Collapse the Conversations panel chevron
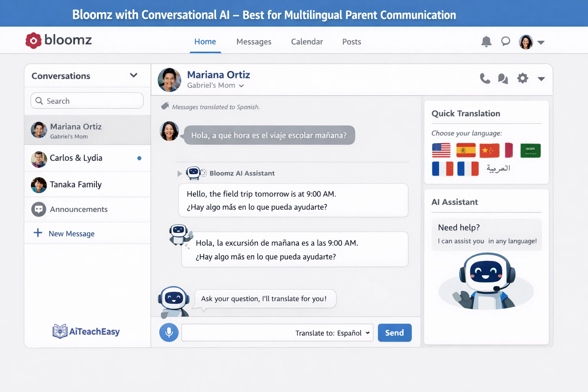 (x=134, y=75)
